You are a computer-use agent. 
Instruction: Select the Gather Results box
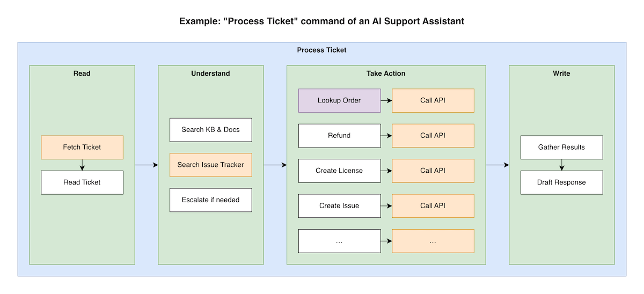tap(561, 147)
